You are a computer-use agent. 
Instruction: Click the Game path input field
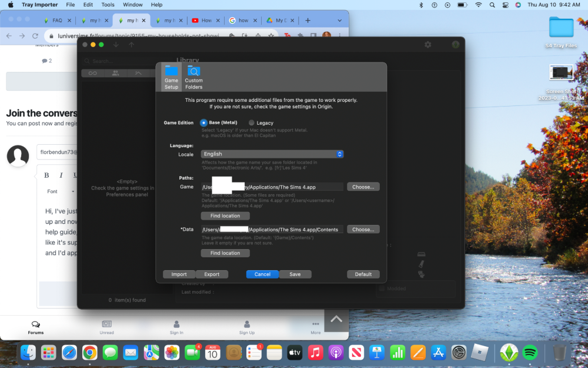click(272, 187)
